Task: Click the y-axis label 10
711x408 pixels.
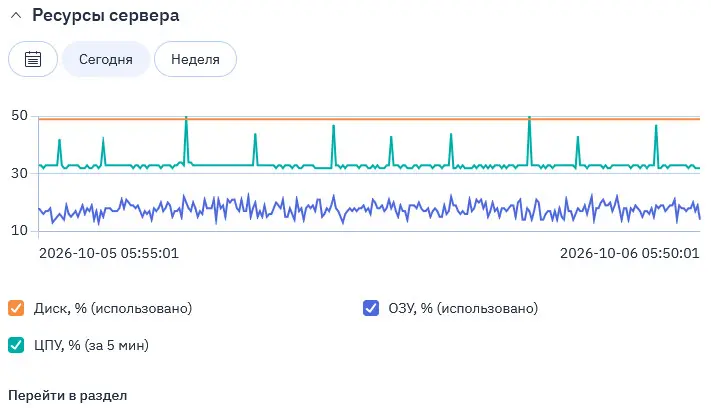Action: tap(19, 230)
